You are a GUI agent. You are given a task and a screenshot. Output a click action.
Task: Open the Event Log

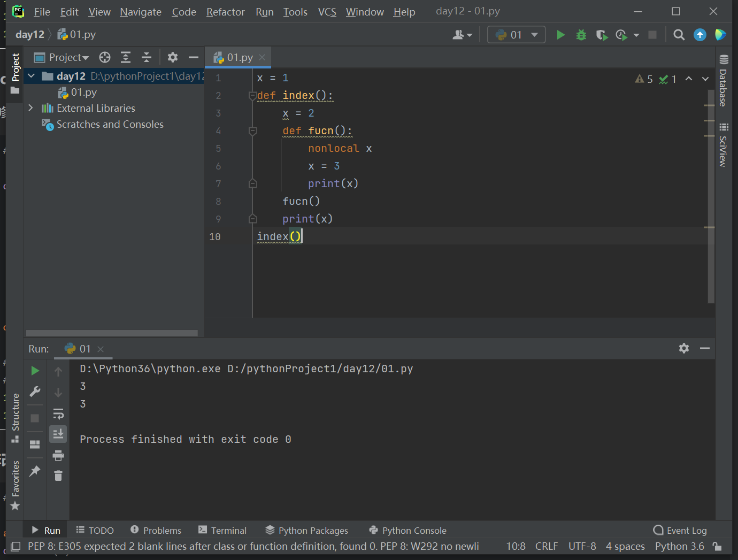(680, 530)
